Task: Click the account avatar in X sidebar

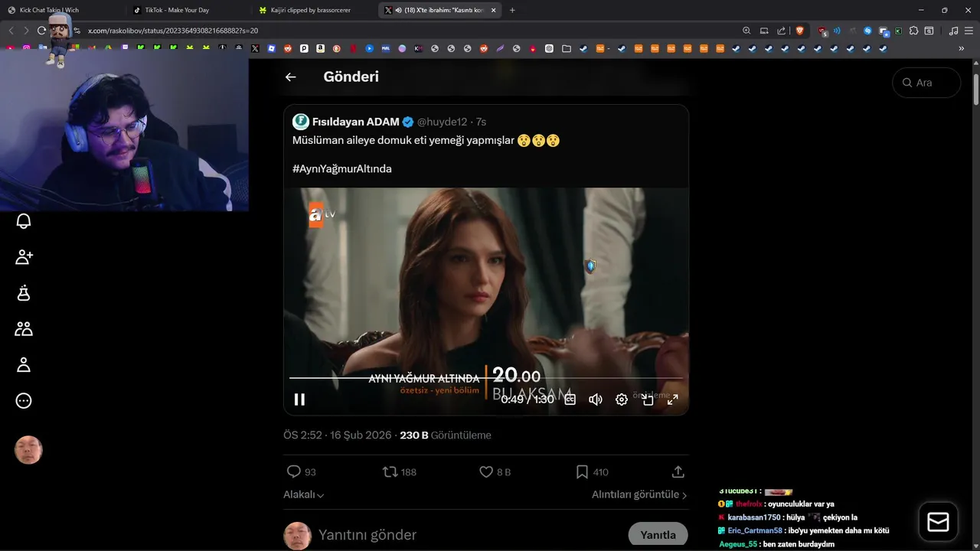Action: (28, 450)
